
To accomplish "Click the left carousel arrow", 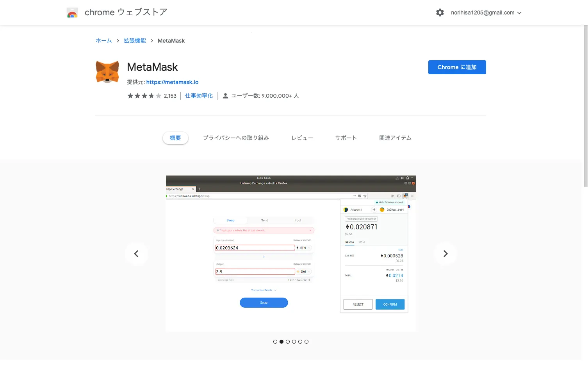I will (x=136, y=253).
